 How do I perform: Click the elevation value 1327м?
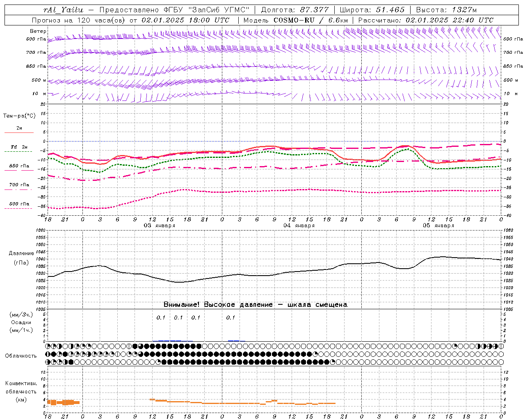tap(465, 10)
